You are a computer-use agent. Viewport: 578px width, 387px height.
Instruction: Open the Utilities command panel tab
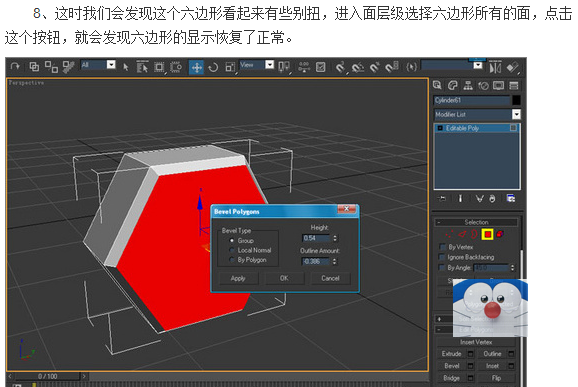click(514, 86)
